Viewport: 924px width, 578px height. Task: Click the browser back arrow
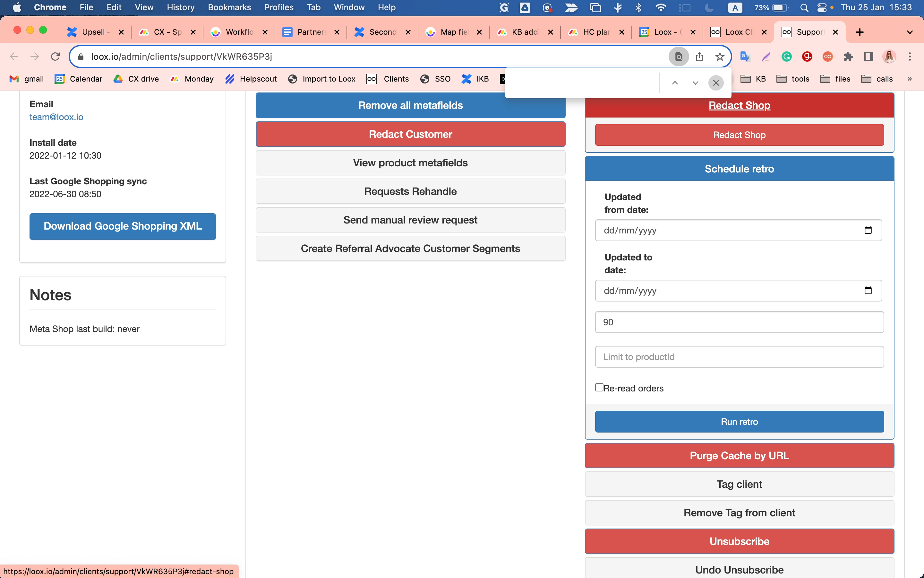(14, 57)
